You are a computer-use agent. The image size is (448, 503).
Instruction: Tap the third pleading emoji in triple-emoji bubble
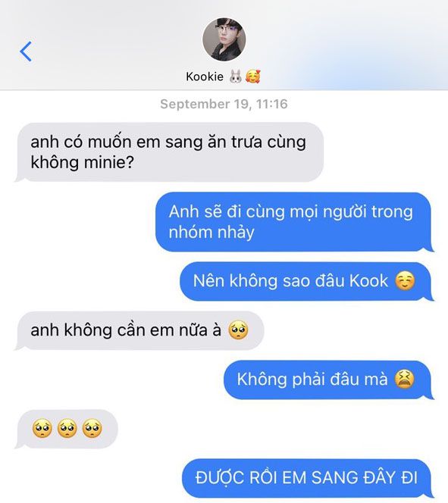(x=92, y=428)
